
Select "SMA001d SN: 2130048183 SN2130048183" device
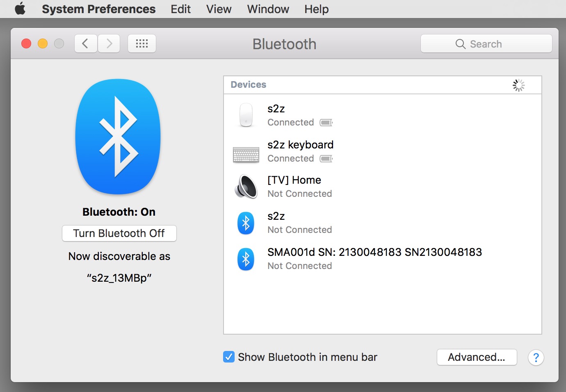pos(374,252)
